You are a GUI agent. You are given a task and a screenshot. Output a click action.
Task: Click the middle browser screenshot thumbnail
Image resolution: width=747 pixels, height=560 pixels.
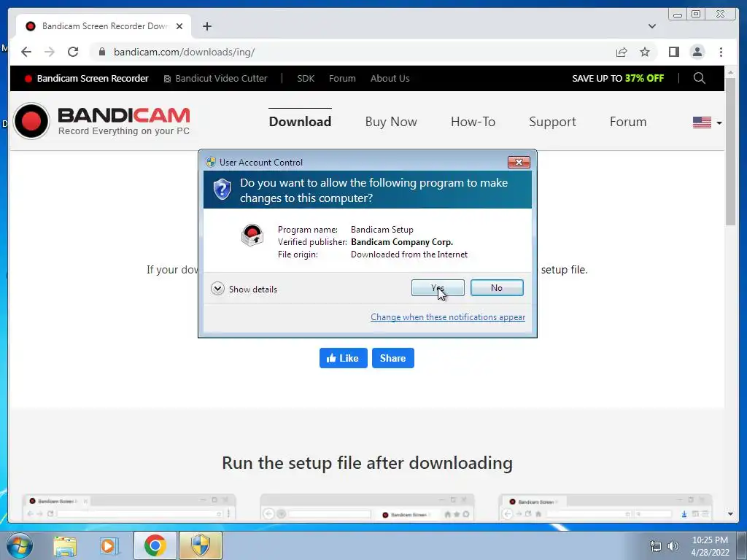(x=367, y=507)
